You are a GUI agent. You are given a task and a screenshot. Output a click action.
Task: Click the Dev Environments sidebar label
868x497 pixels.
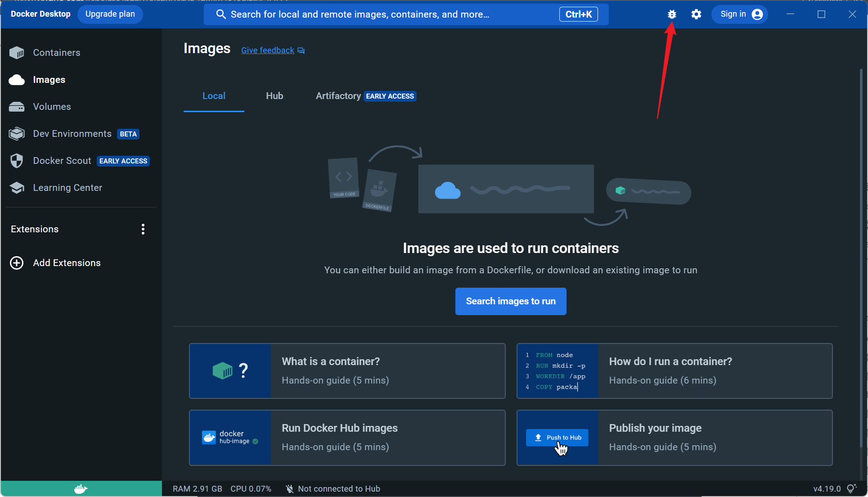tap(72, 134)
